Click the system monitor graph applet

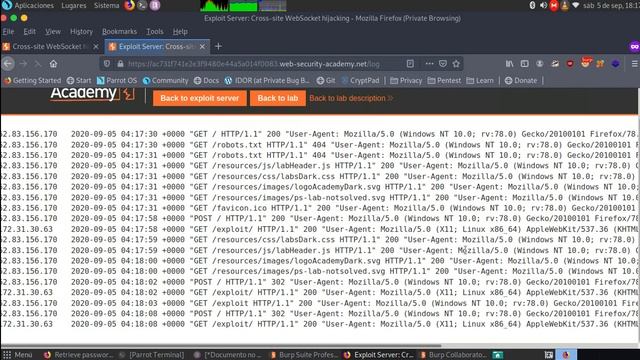(x=243, y=5)
